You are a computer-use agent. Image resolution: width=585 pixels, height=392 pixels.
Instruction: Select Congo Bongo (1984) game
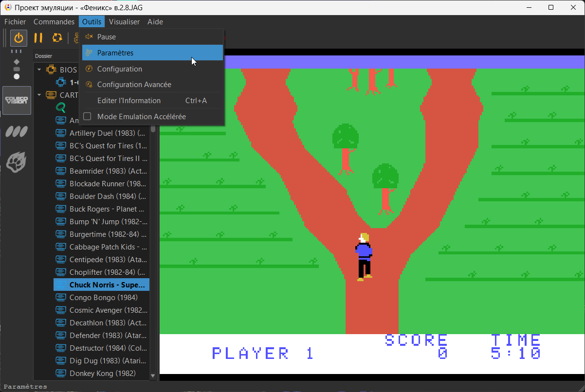pos(104,297)
